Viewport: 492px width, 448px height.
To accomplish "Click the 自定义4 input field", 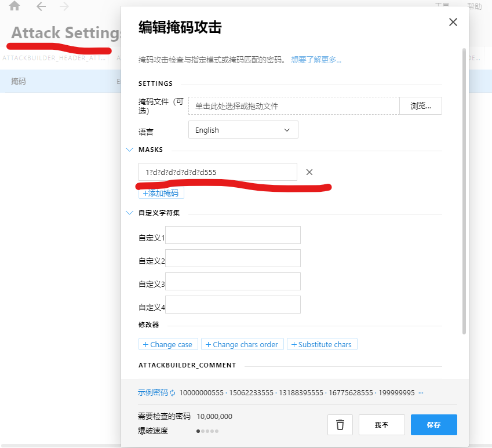I will tap(233, 305).
